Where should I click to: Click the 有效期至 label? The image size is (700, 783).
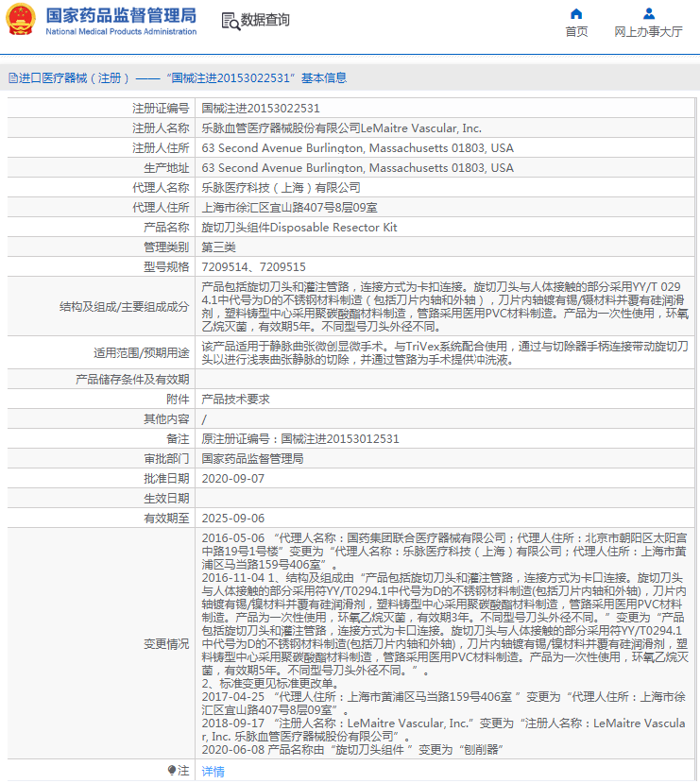pos(166,519)
